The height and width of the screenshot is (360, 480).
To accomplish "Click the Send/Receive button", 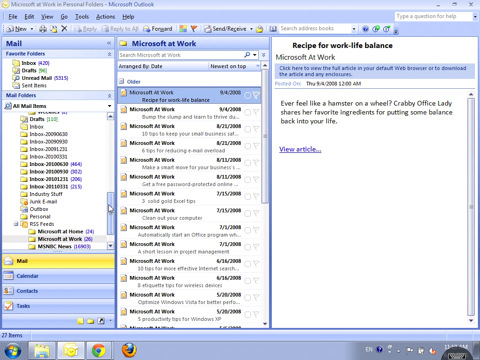I will coord(225,29).
